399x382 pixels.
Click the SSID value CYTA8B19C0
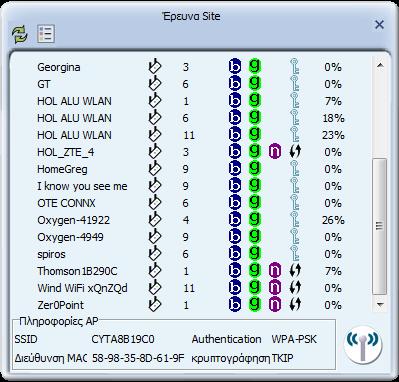(x=123, y=339)
